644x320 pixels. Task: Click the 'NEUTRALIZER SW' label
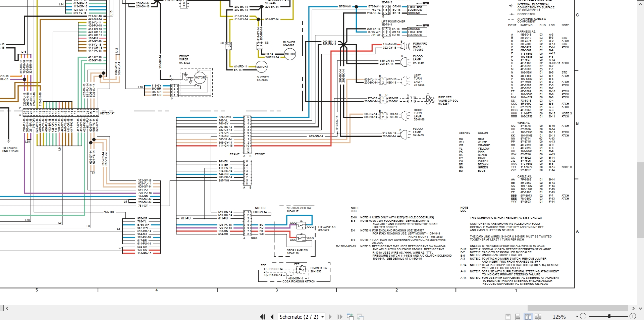[x=299, y=208]
